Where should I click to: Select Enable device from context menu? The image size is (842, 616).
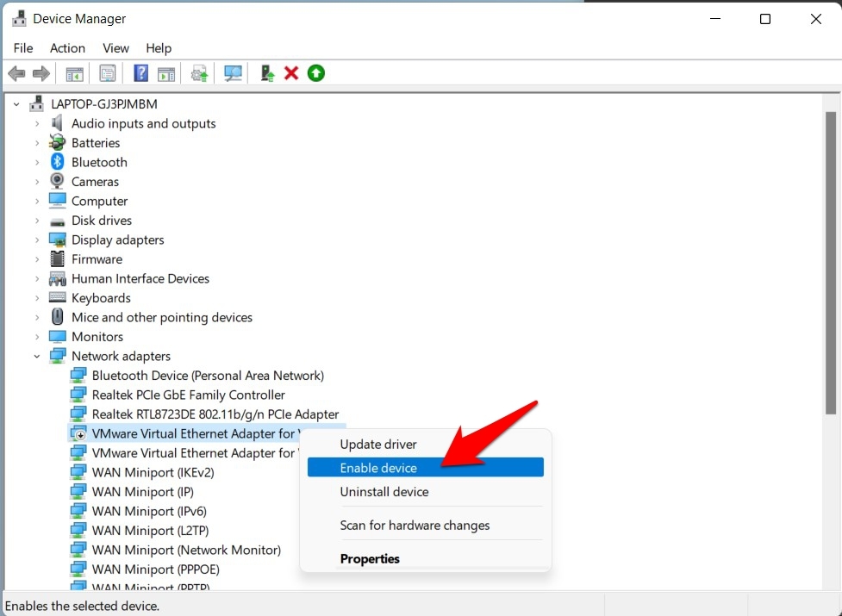coord(378,468)
